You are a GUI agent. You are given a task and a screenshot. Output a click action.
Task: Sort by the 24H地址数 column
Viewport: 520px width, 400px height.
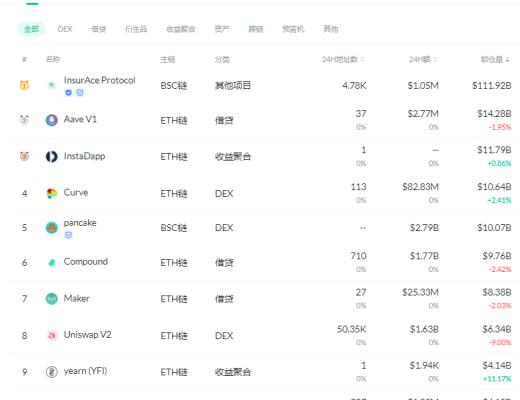pyautogui.click(x=343, y=59)
